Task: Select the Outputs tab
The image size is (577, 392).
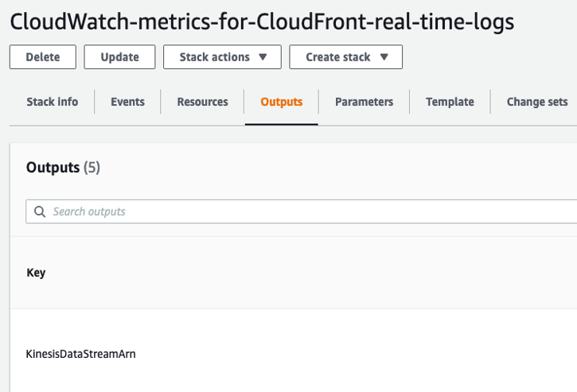Action: 282,102
